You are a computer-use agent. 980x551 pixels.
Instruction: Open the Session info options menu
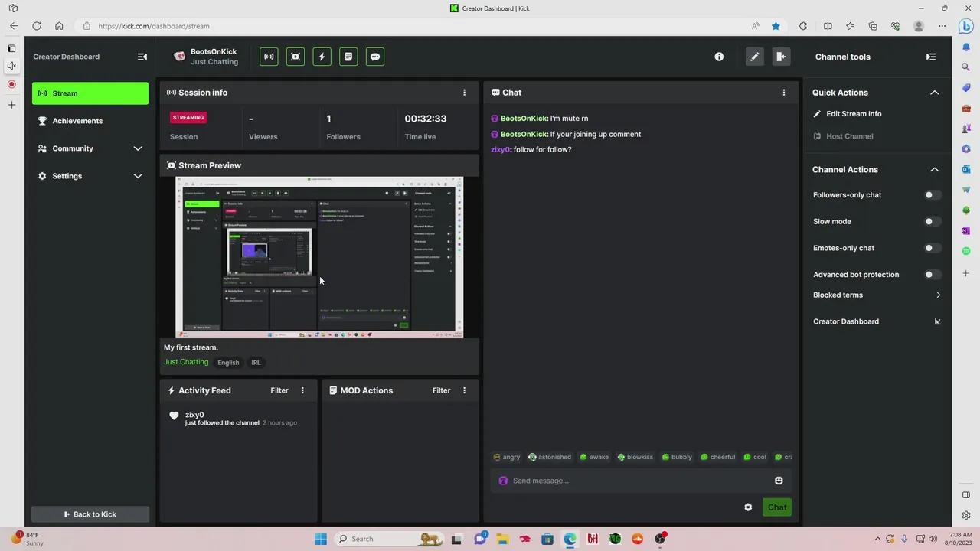[464, 92]
